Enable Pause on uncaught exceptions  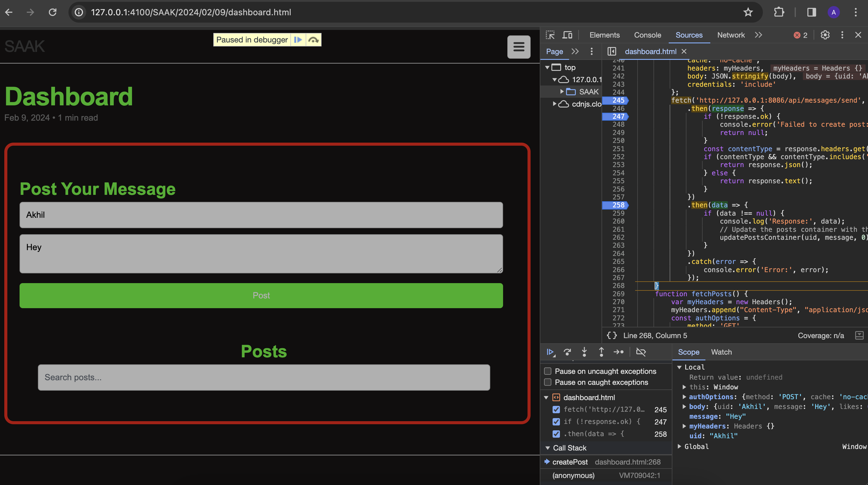pos(547,370)
